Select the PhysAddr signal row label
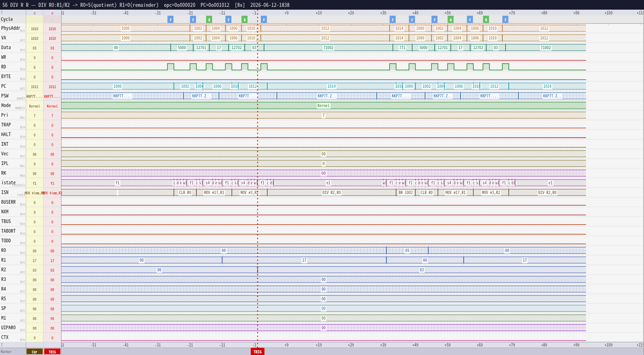Screen dimensions: 644x355 (10, 28)
